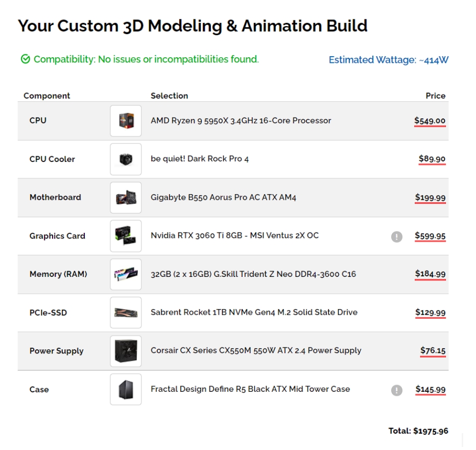
Task: Follow the $76.15 power supply price link
Action: pos(433,351)
